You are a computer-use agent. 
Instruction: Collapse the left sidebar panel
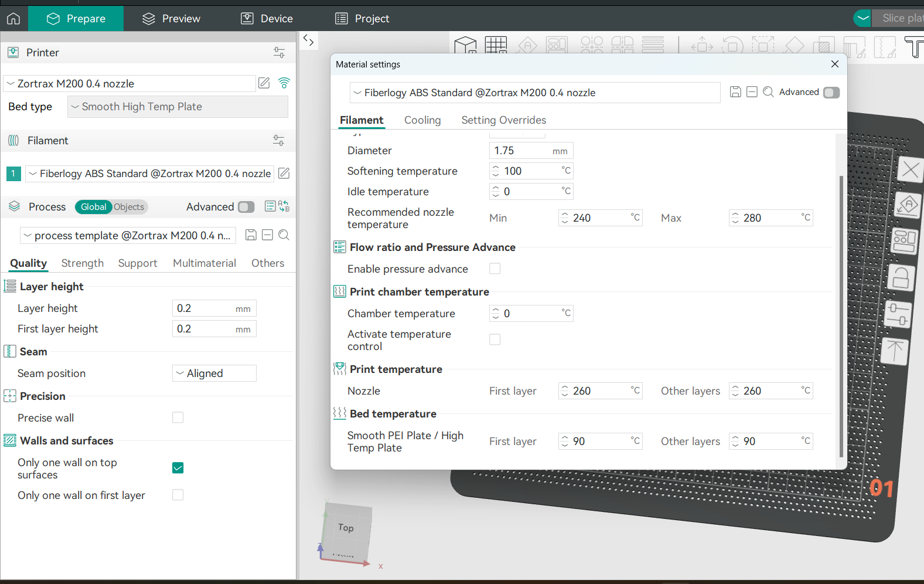309,40
